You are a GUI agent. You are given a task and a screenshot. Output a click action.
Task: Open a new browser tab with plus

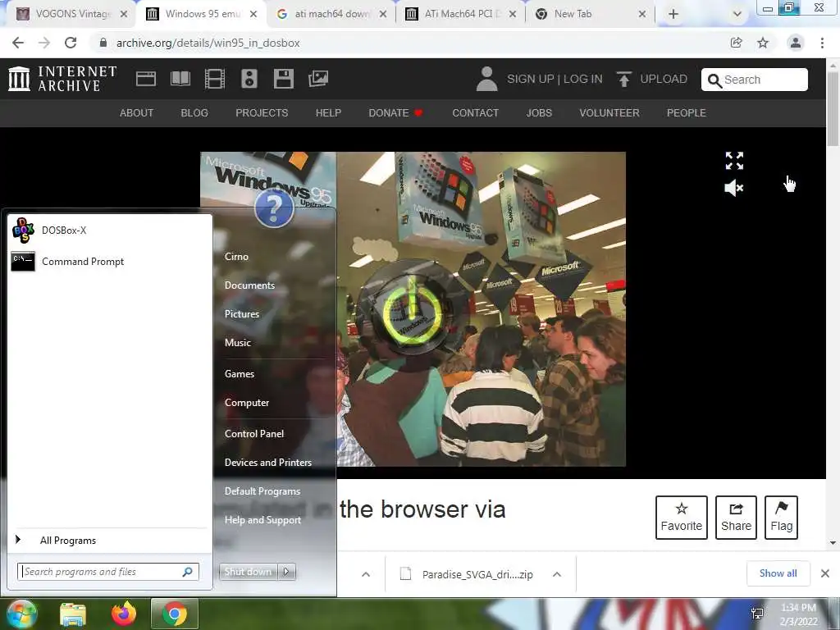point(673,15)
